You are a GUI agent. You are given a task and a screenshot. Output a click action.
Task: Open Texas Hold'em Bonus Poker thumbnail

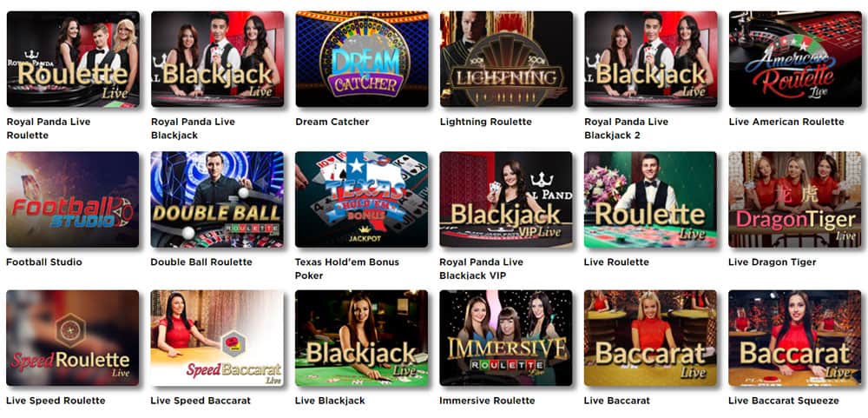pos(361,199)
